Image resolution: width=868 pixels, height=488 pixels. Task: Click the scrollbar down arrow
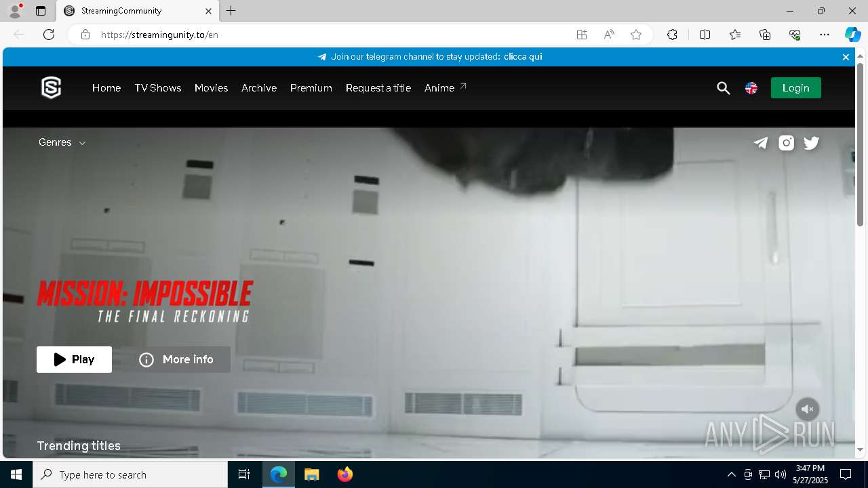tap(860, 450)
